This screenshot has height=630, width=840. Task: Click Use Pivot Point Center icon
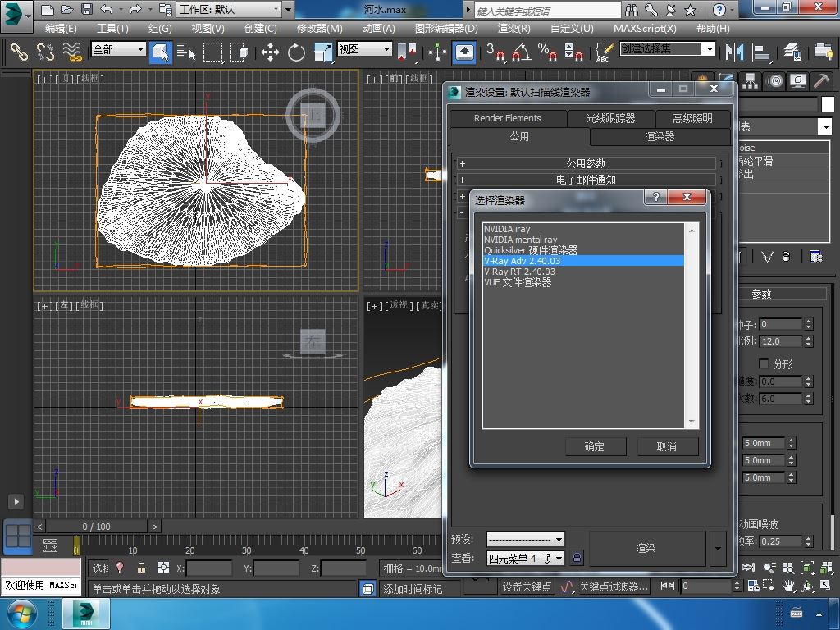[407, 52]
